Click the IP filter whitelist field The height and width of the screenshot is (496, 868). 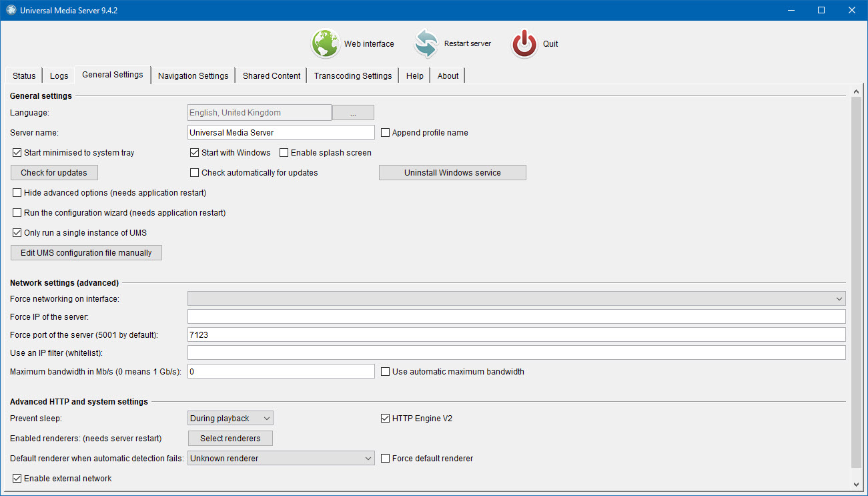[516, 352]
